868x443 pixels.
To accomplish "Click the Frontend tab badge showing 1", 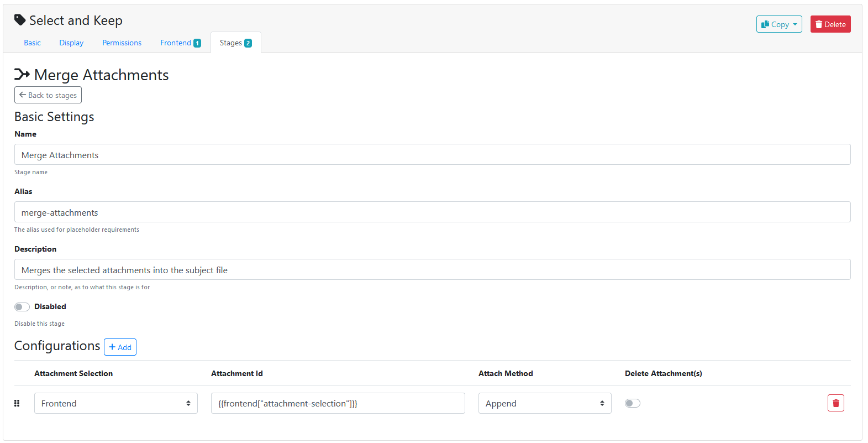I will 197,43.
